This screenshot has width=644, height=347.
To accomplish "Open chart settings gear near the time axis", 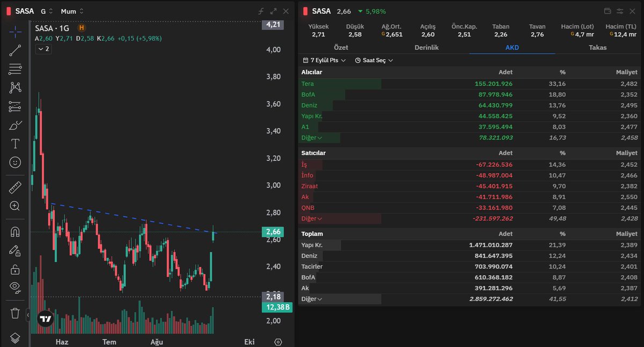I will click(x=278, y=342).
